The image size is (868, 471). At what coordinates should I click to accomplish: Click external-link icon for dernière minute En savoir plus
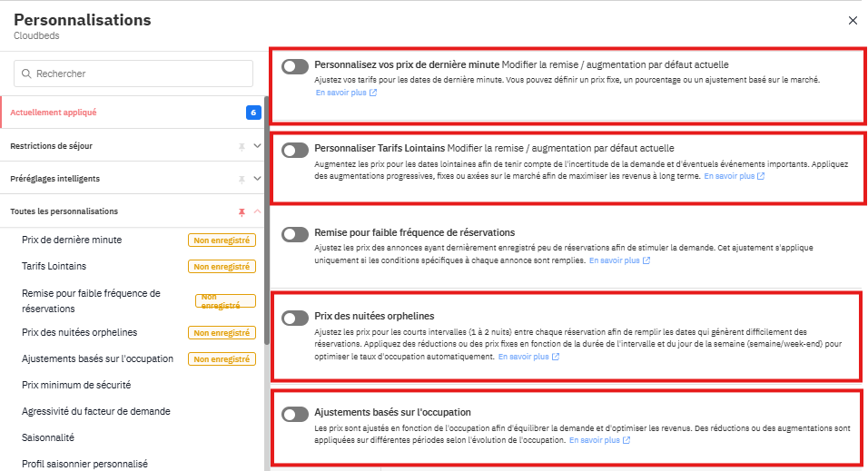click(373, 93)
